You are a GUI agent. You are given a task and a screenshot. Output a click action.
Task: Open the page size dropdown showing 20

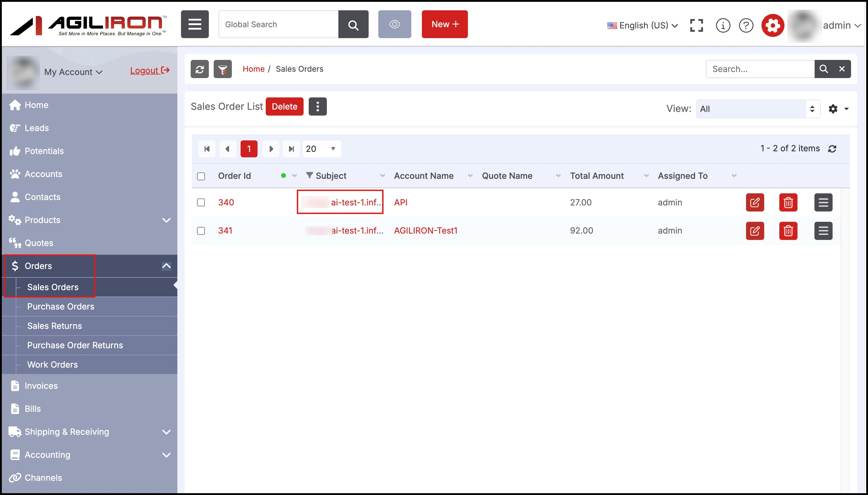[321, 149]
